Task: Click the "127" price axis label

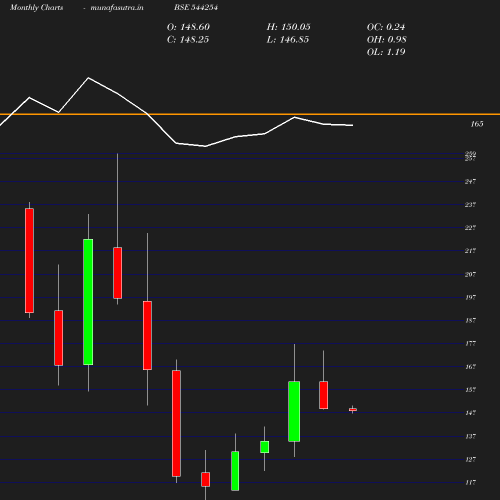Action: [x=470, y=459]
